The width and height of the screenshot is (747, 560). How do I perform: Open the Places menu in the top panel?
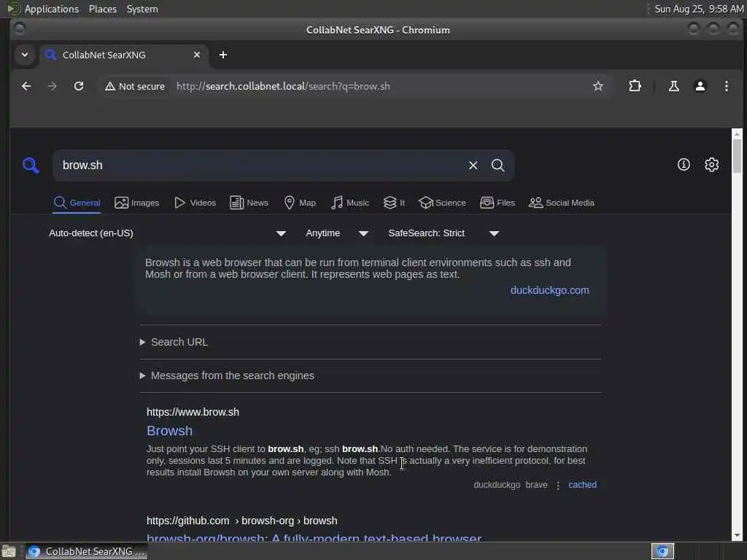tap(102, 9)
